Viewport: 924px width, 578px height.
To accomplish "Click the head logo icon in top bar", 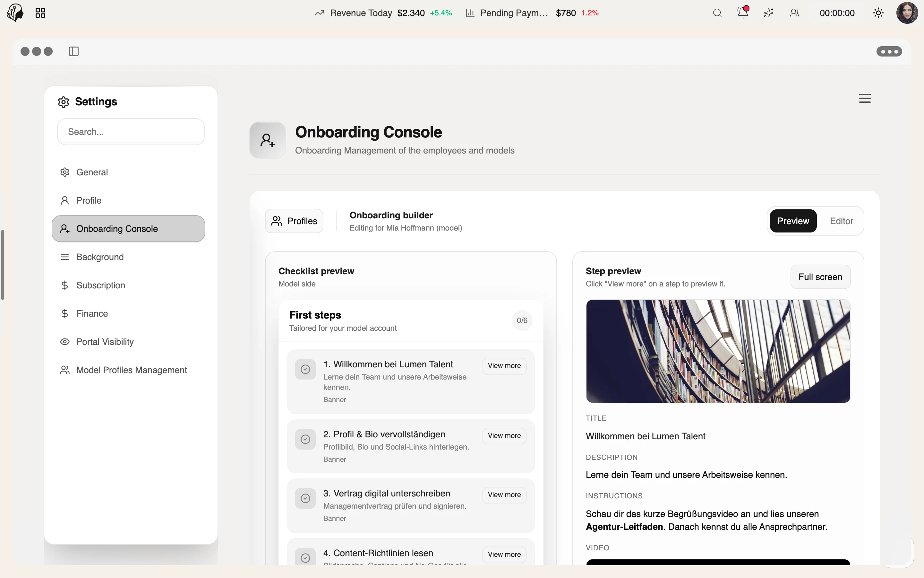I will 15,13.
